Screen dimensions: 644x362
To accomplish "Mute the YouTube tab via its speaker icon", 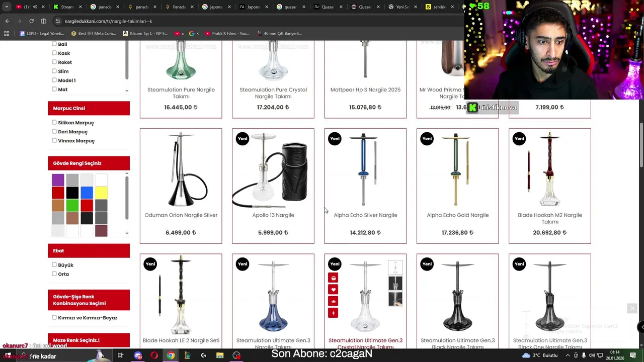I will (x=35, y=7).
